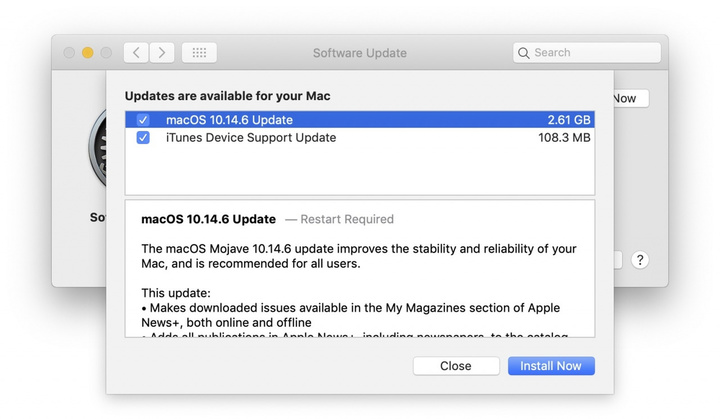This screenshot has width=720, height=419.
Task: Uncheck the macOS 10.14.6 Update checkbox
Action: tap(143, 120)
